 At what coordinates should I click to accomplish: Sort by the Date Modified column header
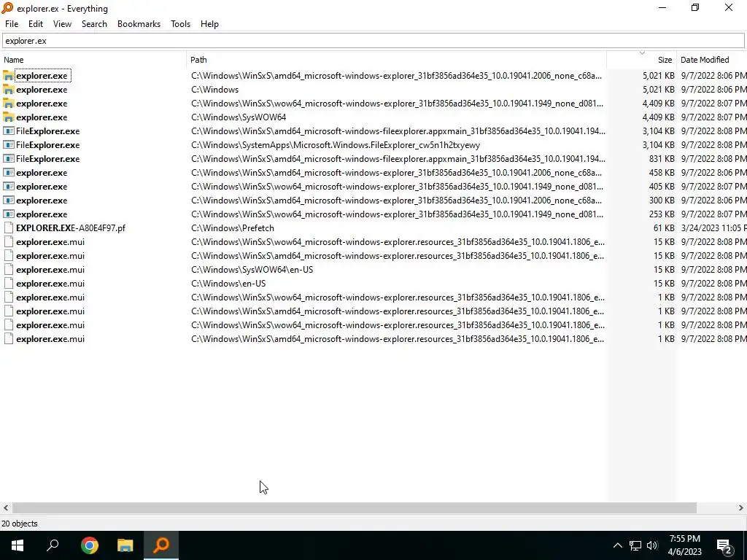coord(712,60)
